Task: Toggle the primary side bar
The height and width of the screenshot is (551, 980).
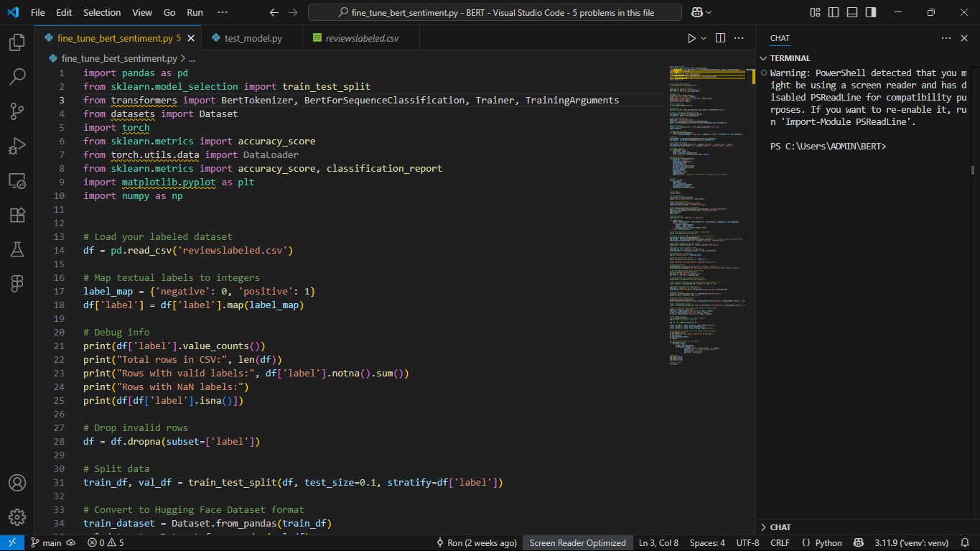Action: click(834, 12)
